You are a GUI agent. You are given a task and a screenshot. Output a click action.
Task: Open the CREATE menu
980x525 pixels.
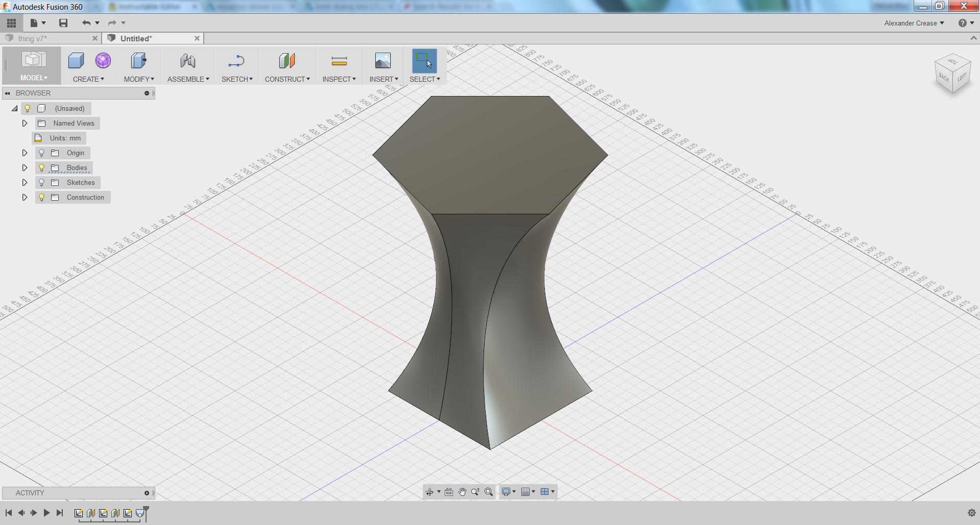coord(88,79)
